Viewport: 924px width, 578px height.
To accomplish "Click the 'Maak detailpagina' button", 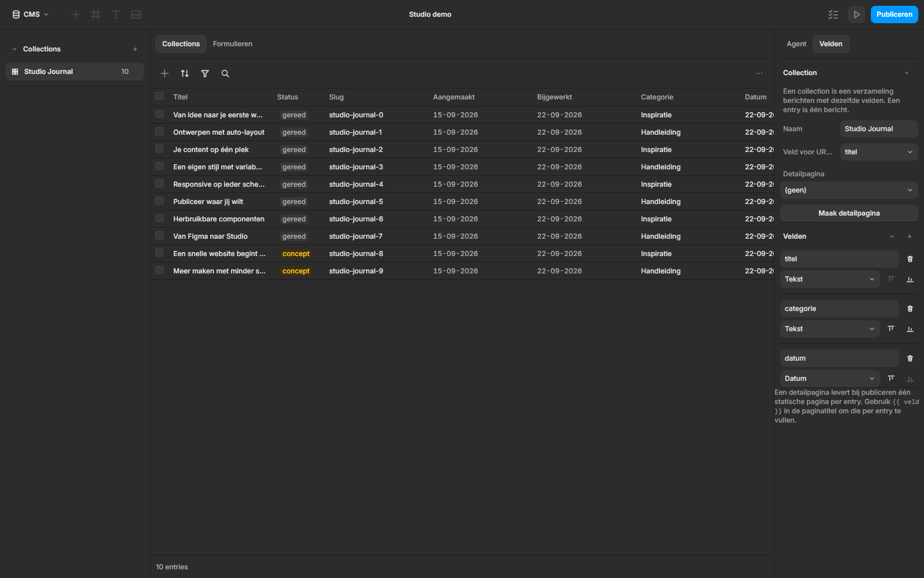I will click(849, 213).
